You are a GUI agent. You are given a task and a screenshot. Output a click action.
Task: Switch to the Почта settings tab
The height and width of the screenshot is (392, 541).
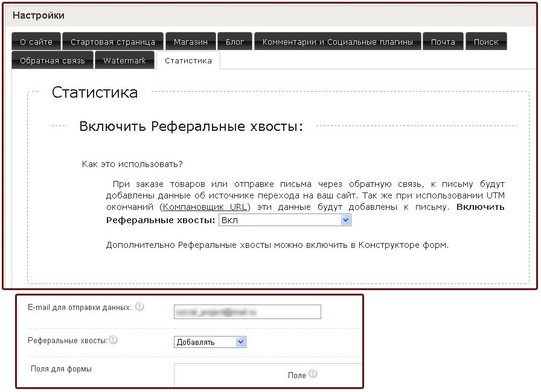click(x=443, y=42)
